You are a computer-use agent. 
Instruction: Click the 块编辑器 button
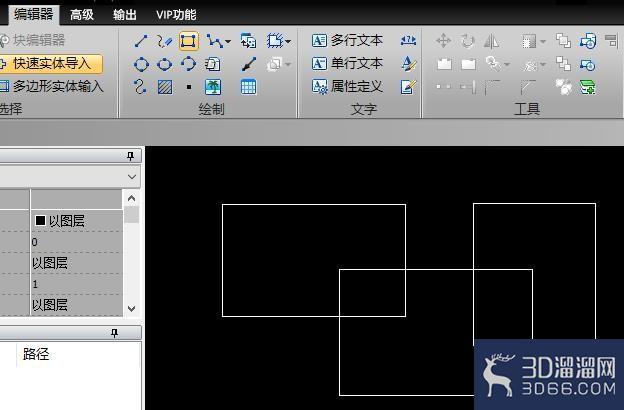[x=33, y=40]
